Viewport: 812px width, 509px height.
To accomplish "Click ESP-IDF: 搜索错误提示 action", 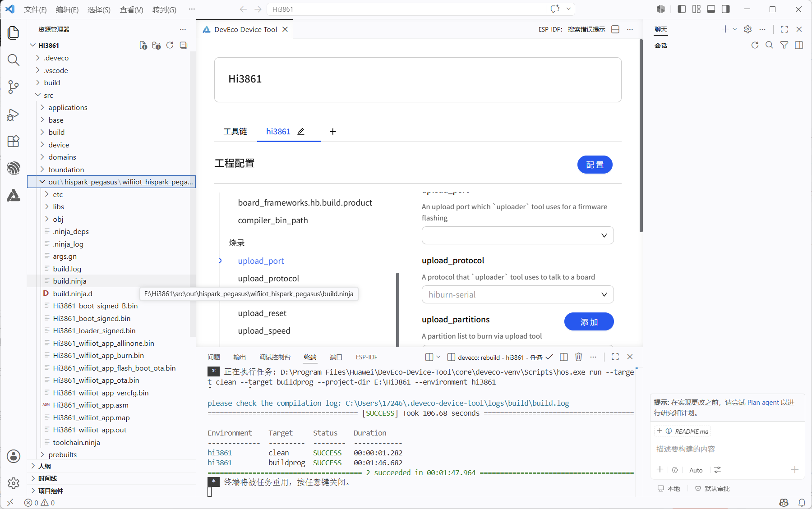I will pyautogui.click(x=572, y=29).
